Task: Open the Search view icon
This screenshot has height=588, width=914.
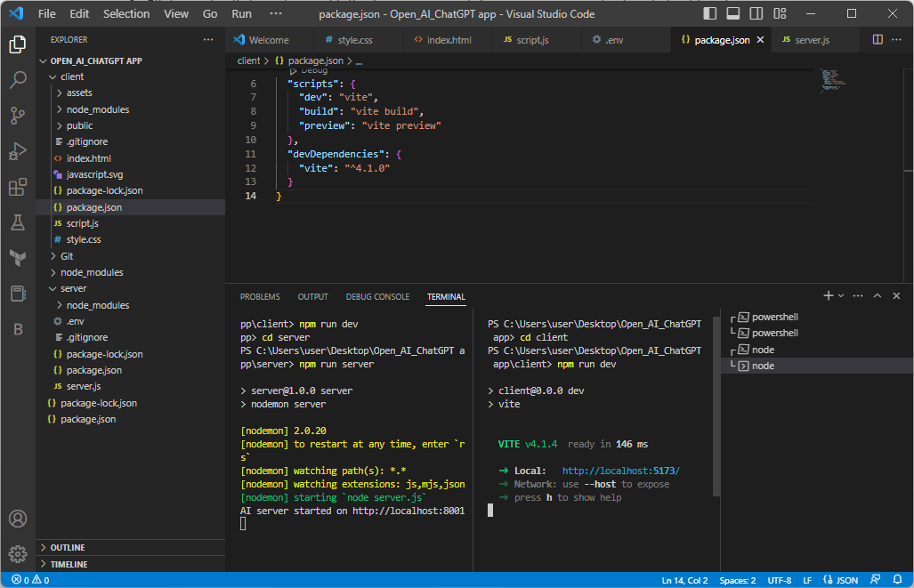Action: [18, 80]
